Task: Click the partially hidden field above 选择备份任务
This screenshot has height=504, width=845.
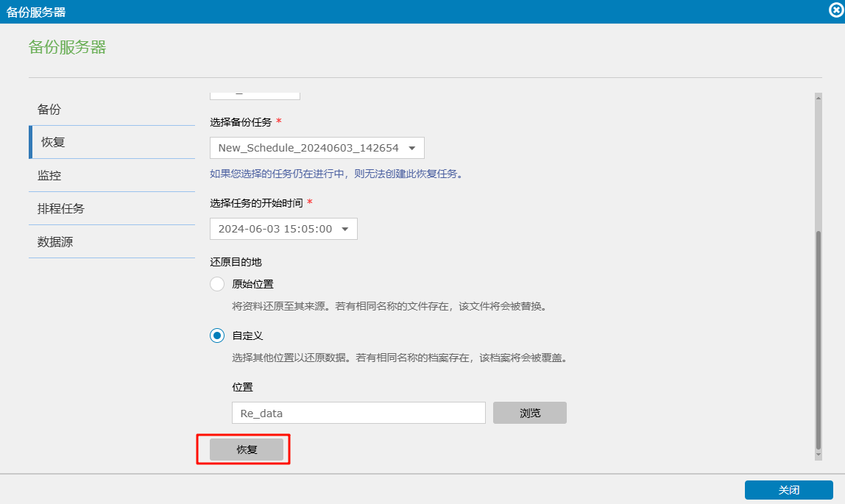Action: point(255,95)
